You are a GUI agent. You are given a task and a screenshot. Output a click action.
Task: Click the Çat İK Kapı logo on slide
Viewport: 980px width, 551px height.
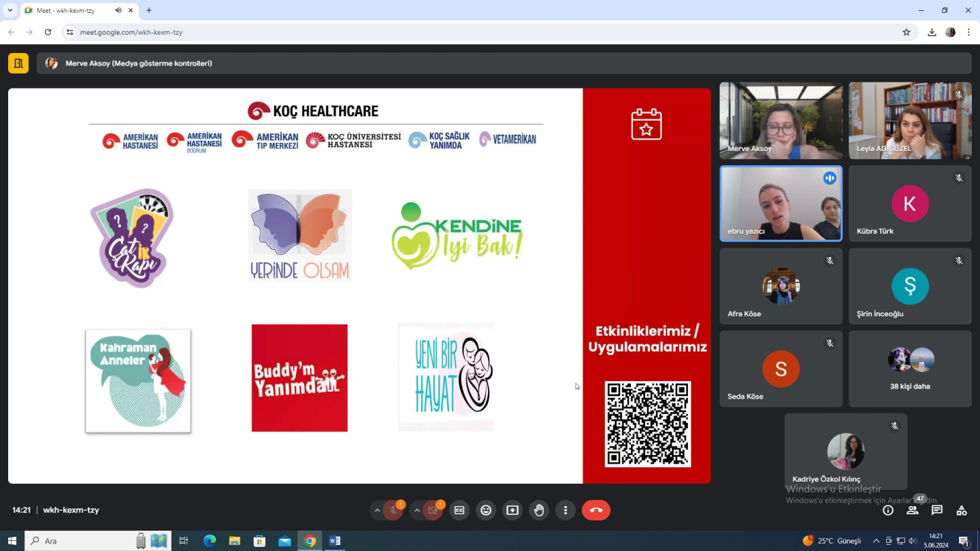pos(132,238)
